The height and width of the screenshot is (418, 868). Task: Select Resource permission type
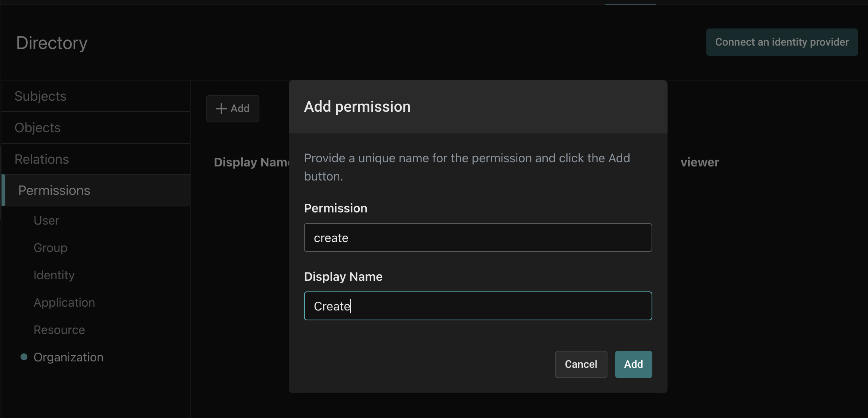pyautogui.click(x=59, y=330)
